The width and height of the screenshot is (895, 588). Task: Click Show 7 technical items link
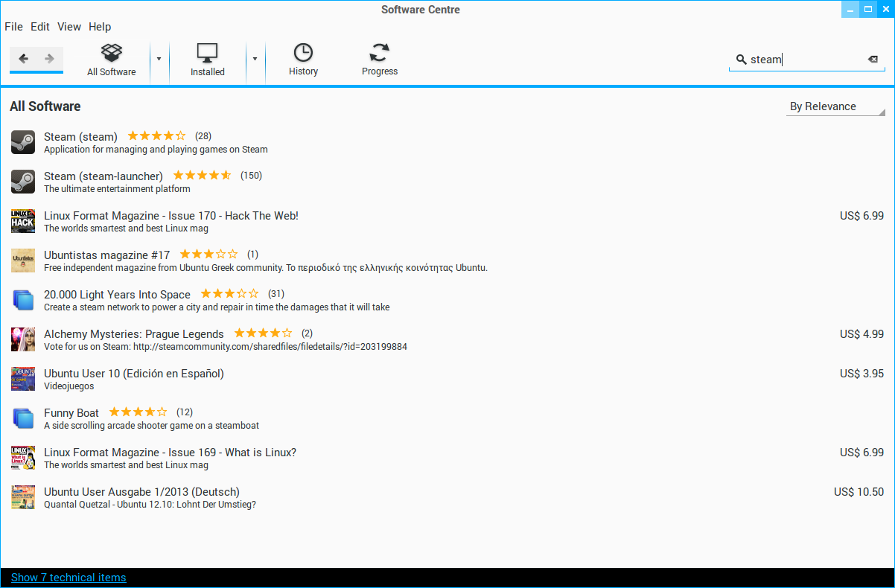(69, 578)
